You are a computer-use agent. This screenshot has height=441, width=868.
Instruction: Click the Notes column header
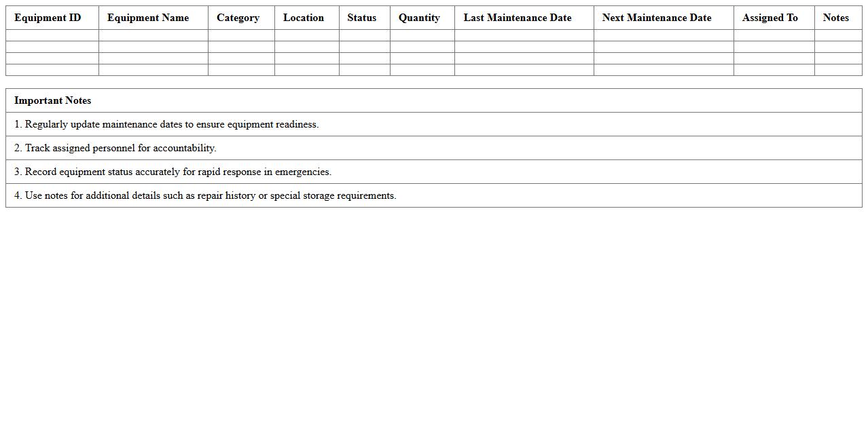[x=836, y=18]
